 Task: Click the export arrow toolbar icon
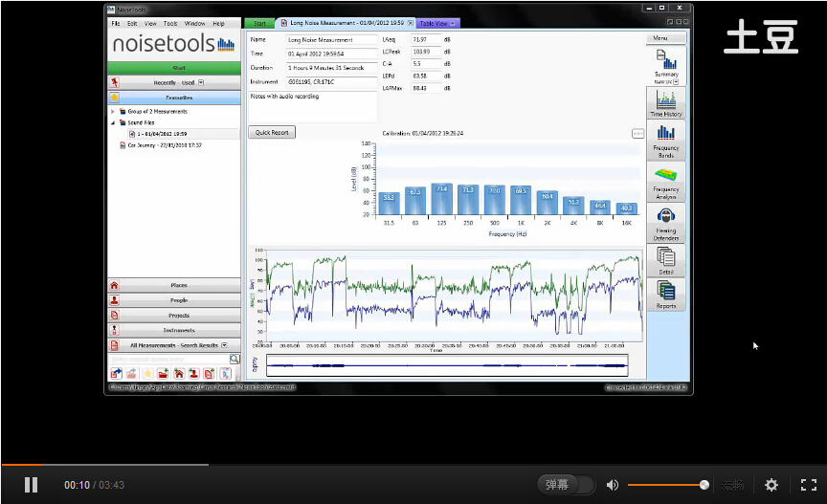point(116,374)
